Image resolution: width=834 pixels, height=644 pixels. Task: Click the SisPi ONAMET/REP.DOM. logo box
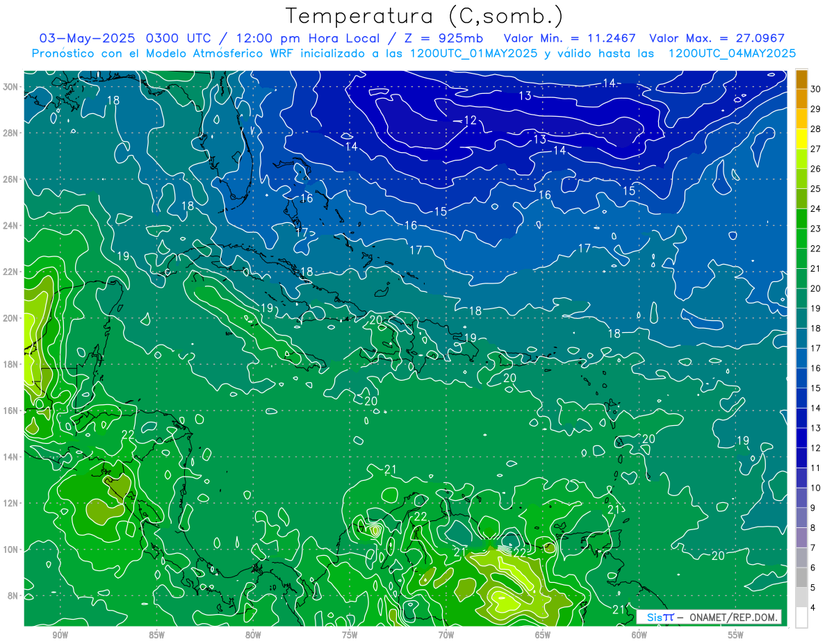click(709, 617)
